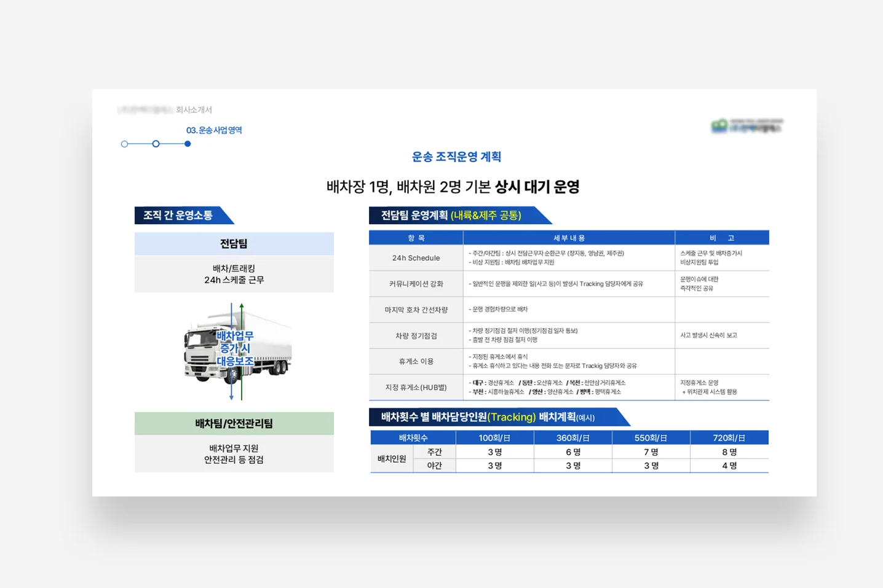Click the blurred company logo at top right
883x588 pixels.
click(x=747, y=126)
